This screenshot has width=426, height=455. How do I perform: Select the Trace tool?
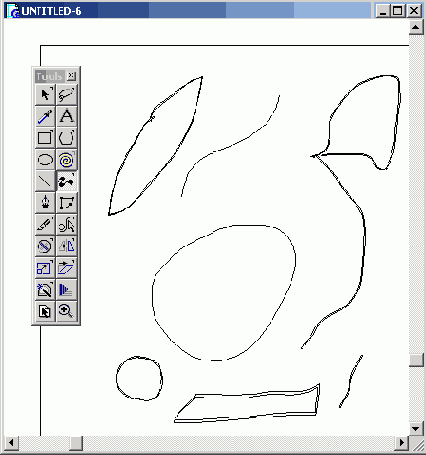click(45, 290)
